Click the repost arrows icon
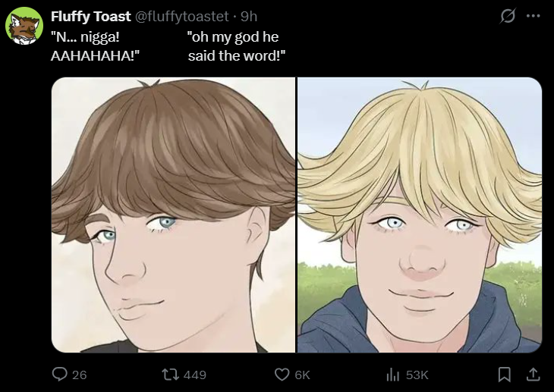Screen dimensions: 554x392 (171, 375)
